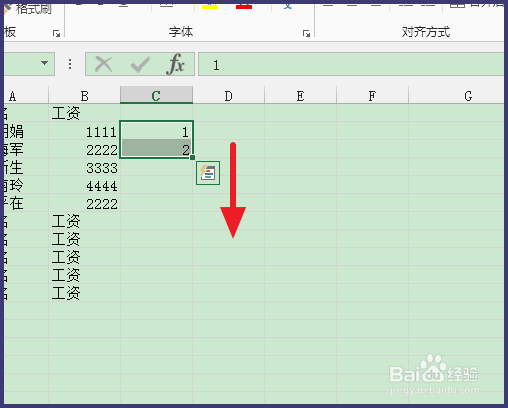Click the Format Painter button
This screenshot has height=408, width=508.
[28, 9]
